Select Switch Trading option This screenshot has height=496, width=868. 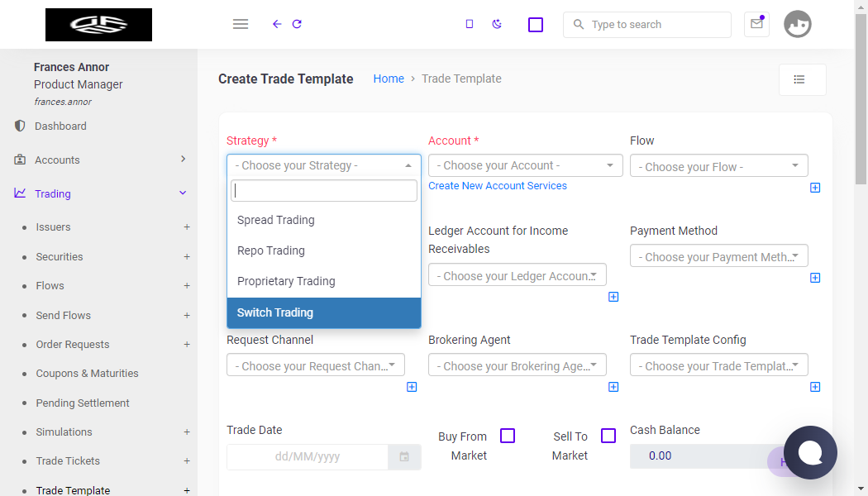(324, 312)
